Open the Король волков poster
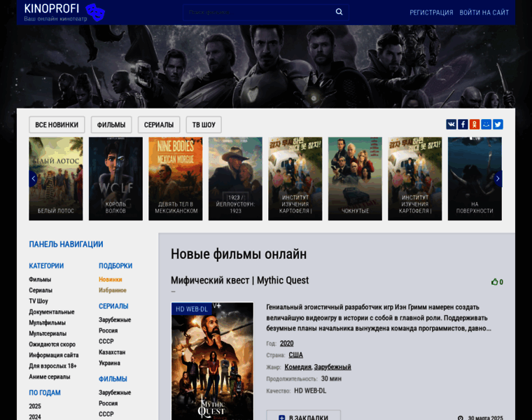This screenshot has height=420, width=532. click(x=115, y=178)
